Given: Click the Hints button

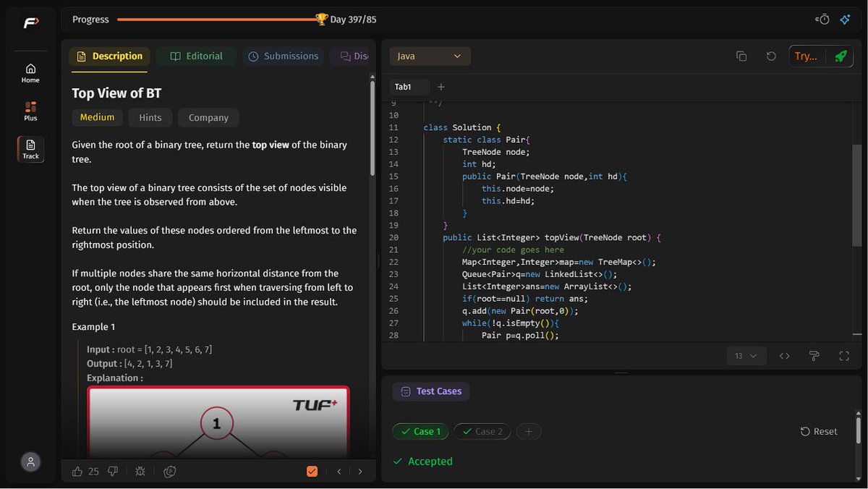Looking at the screenshot, I should coord(150,117).
